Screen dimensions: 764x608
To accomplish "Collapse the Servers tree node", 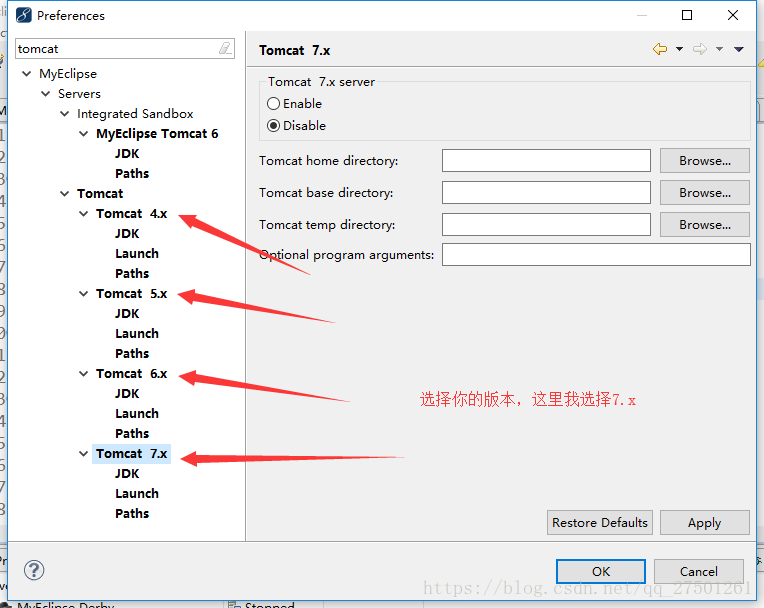I will pyautogui.click(x=45, y=94).
